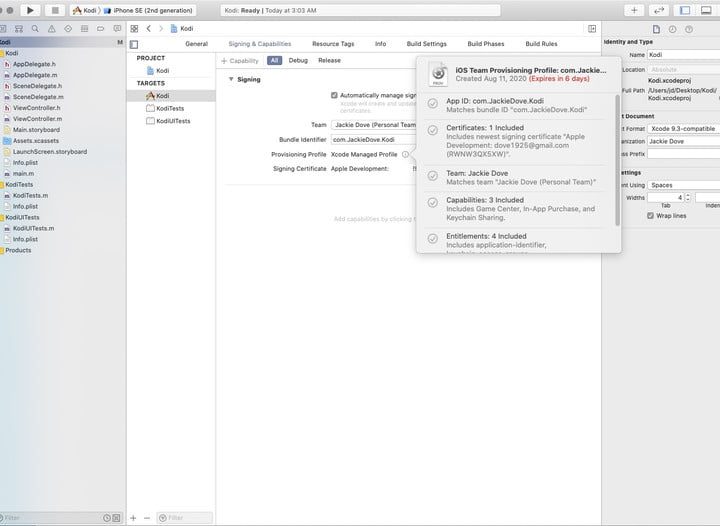
Task: Click the code review arrows icon
Action: pos(660,10)
